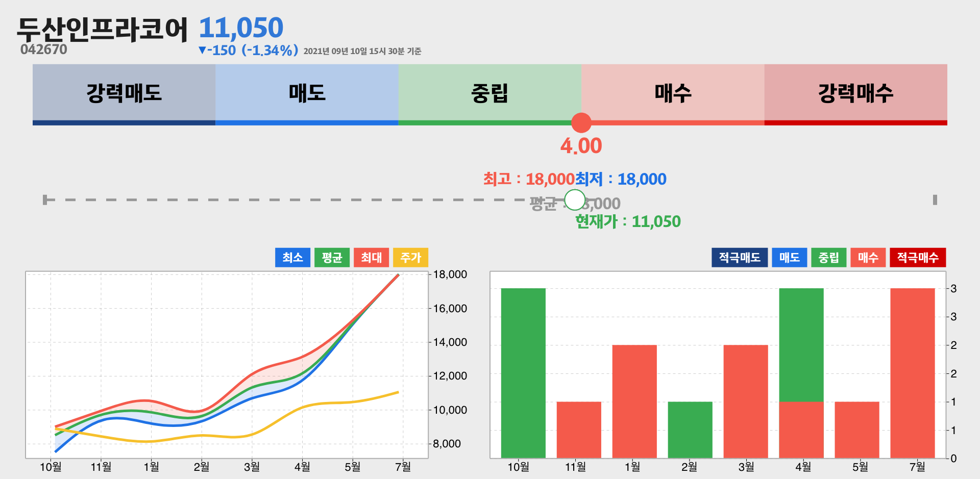Image resolution: width=980 pixels, height=479 pixels.
Task: Click the 7월 red bar in bar chart
Action: pos(913,373)
